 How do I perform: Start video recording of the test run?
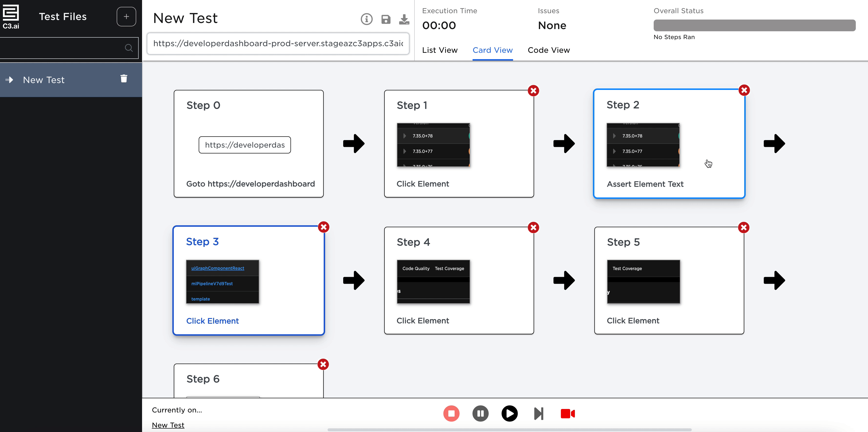(x=568, y=413)
